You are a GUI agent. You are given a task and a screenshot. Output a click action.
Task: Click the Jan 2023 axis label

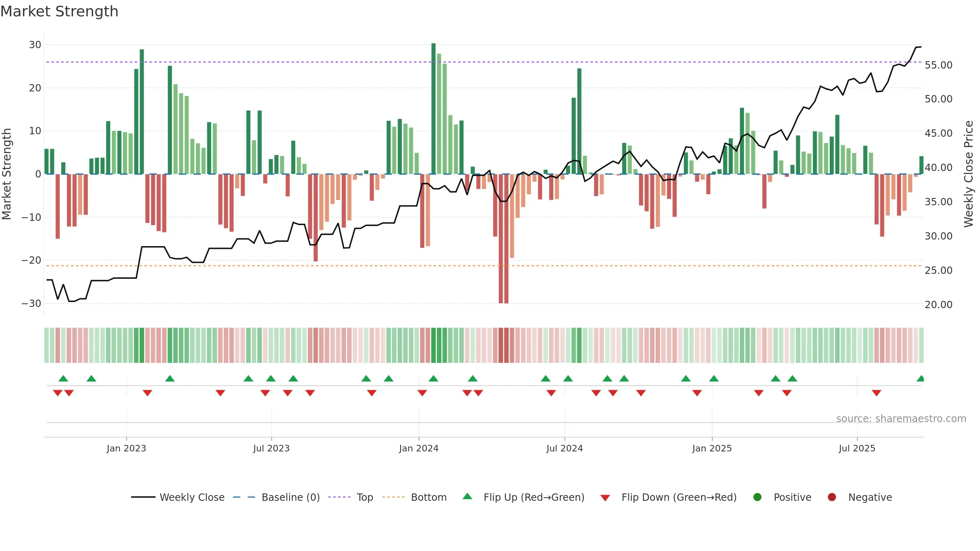point(126,448)
